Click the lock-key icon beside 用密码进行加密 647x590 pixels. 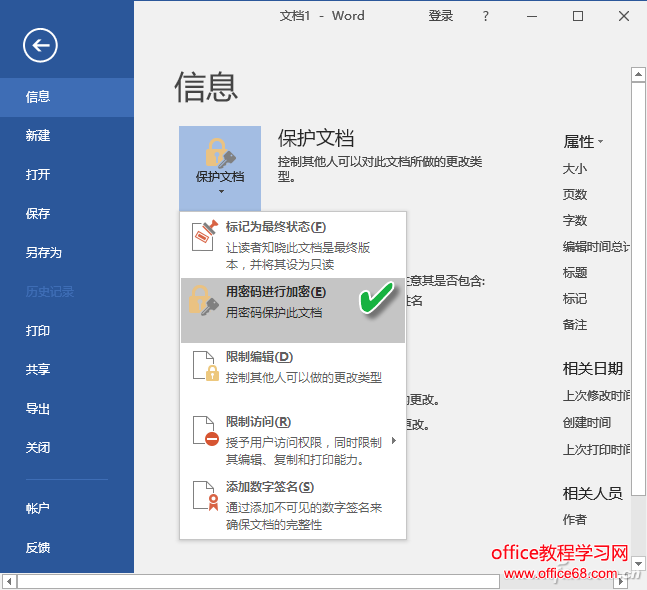coord(203,300)
